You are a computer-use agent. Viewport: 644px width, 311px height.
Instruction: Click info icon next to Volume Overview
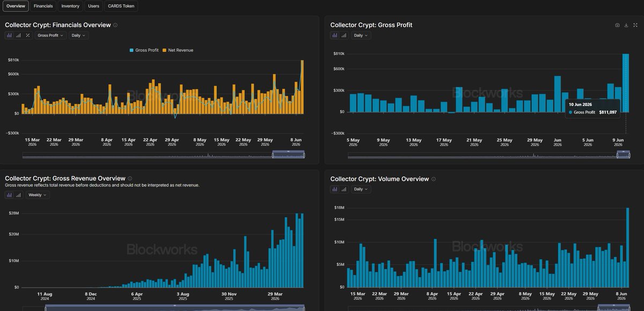pyautogui.click(x=434, y=179)
